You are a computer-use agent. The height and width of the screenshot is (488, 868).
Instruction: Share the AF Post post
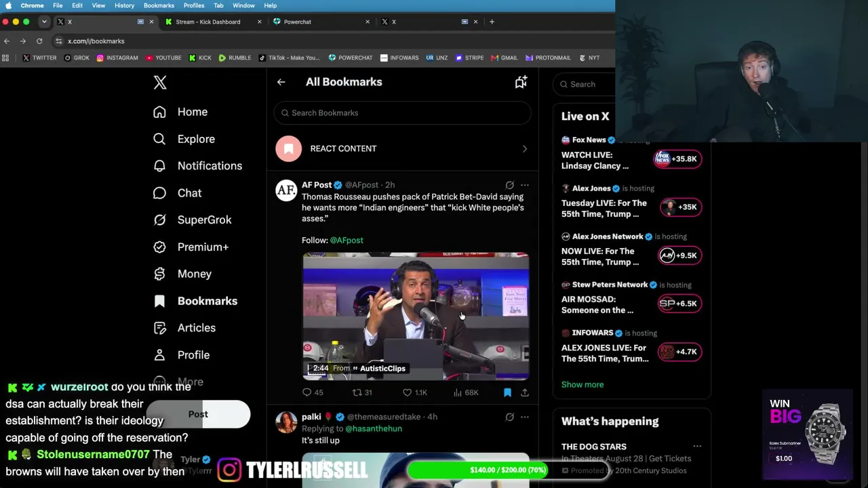(x=524, y=392)
